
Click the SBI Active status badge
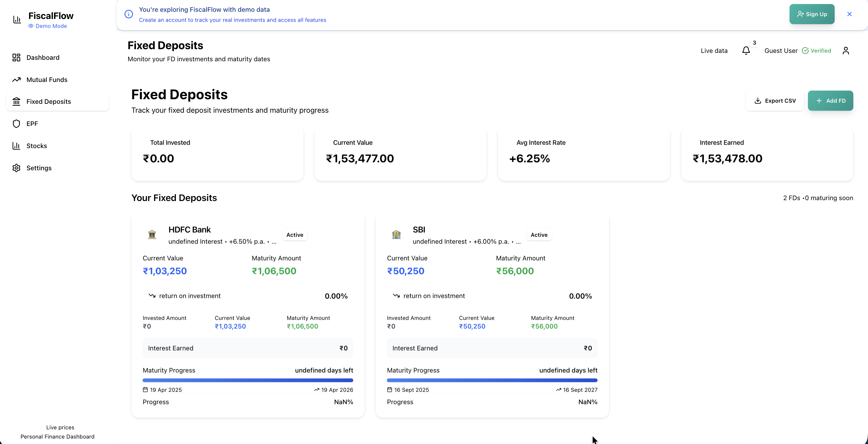539,235
